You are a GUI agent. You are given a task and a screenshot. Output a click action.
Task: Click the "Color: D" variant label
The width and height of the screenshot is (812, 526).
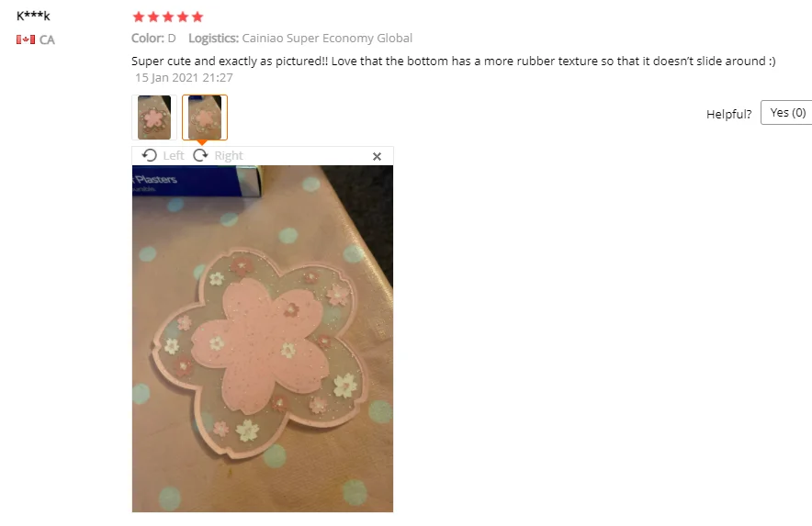click(x=153, y=39)
